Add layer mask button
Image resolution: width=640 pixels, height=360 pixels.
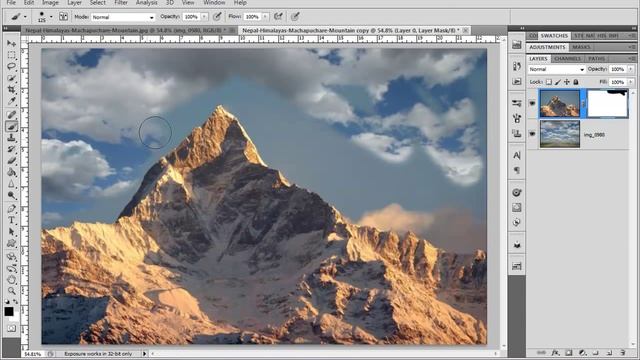(569, 352)
